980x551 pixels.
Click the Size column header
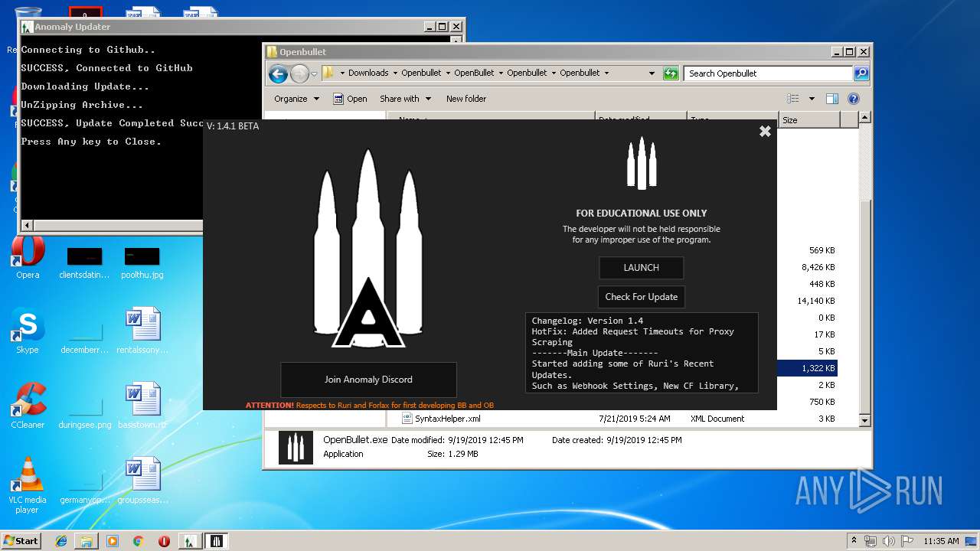[x=809, y=120]
